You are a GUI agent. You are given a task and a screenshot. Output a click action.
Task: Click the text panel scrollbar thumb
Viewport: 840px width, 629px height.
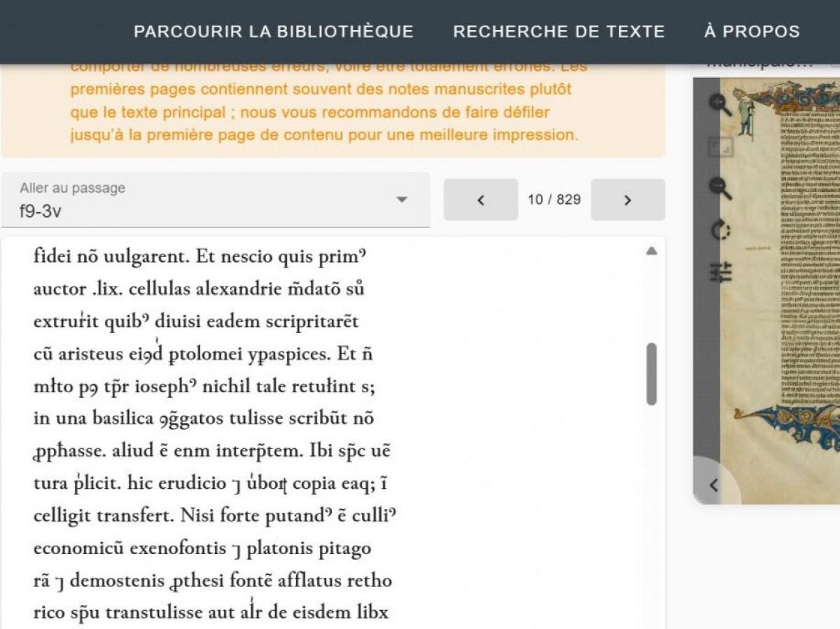point(651,373)
